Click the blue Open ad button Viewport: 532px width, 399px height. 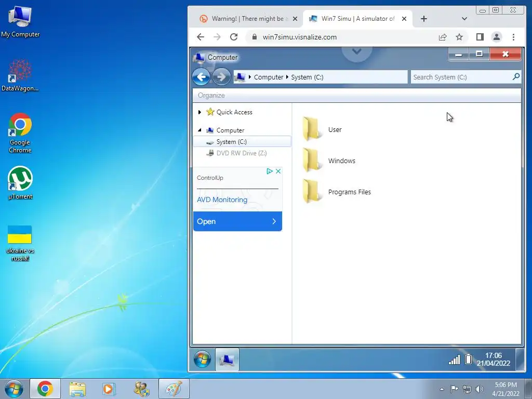click(237, 221)
